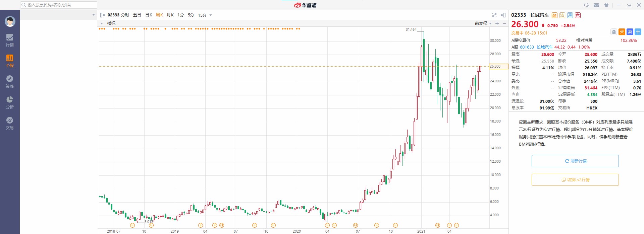Click the 总市值 value 2419亿

tap(591, 81)
